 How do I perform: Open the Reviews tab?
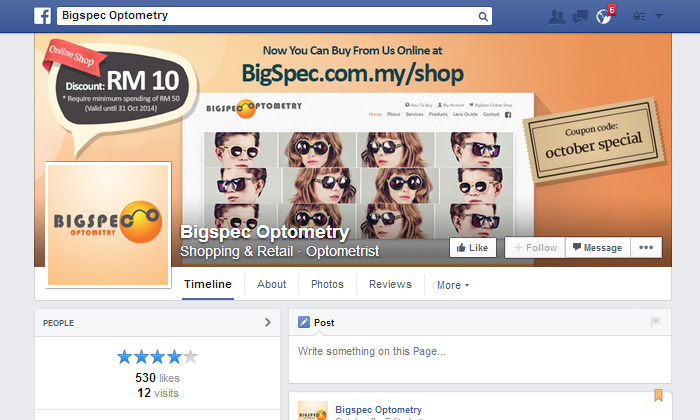390,285
